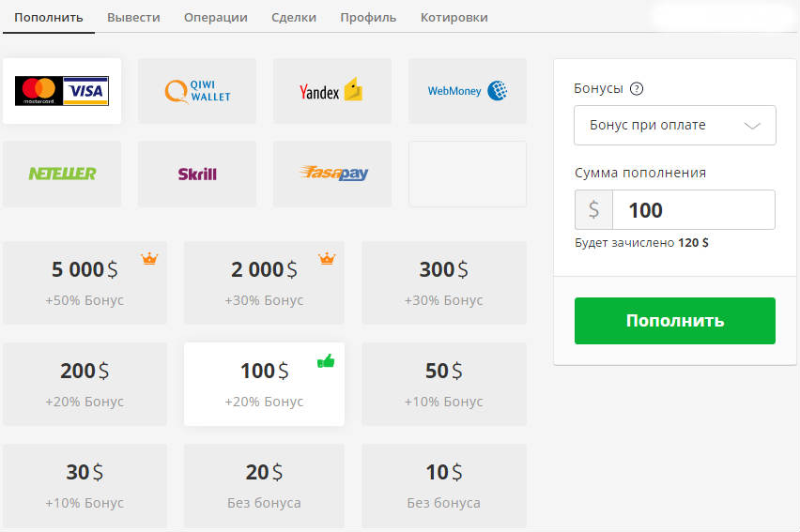Pick Yandex money payment method
The height and width of the screenshot is (532, 800).
click(x=332, y=91)
